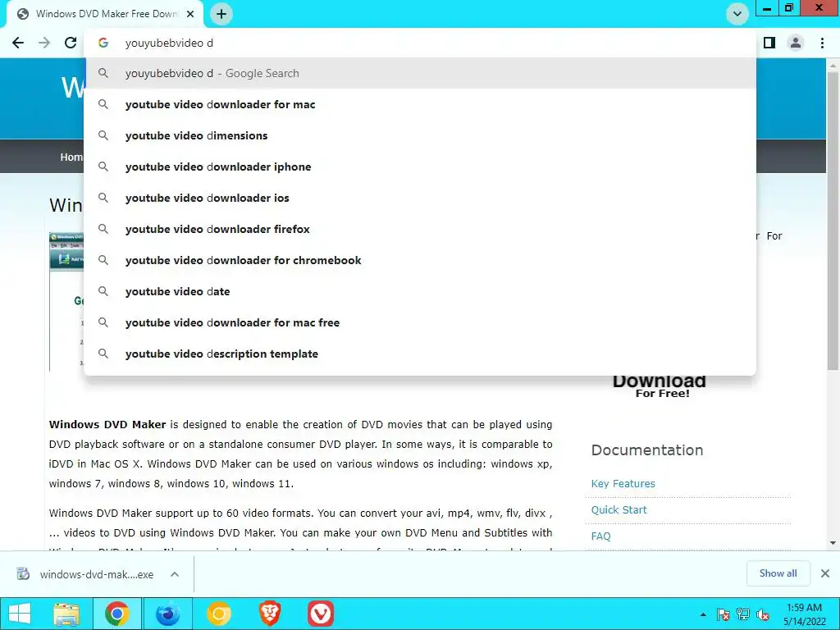Image resolution: width=840 pixels, height=630 pixels.
Task: Click the network tray icon
Action: [x=743, y=614]
